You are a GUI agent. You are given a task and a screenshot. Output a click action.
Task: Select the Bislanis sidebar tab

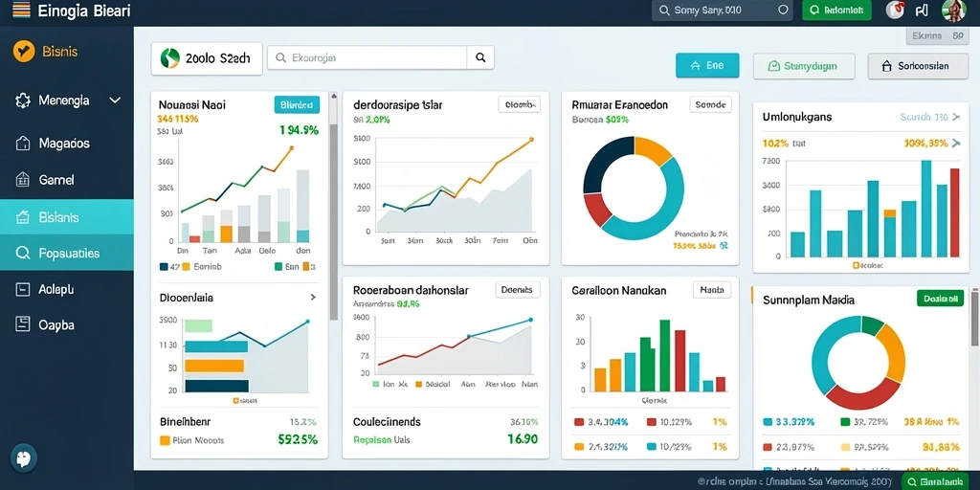click(67, 217)
